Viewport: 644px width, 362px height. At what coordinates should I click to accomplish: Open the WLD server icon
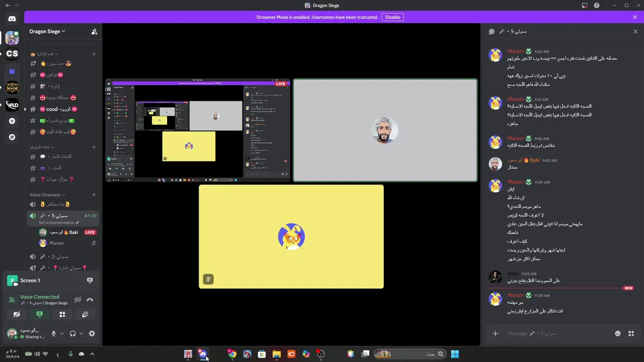tap(12, 105)
